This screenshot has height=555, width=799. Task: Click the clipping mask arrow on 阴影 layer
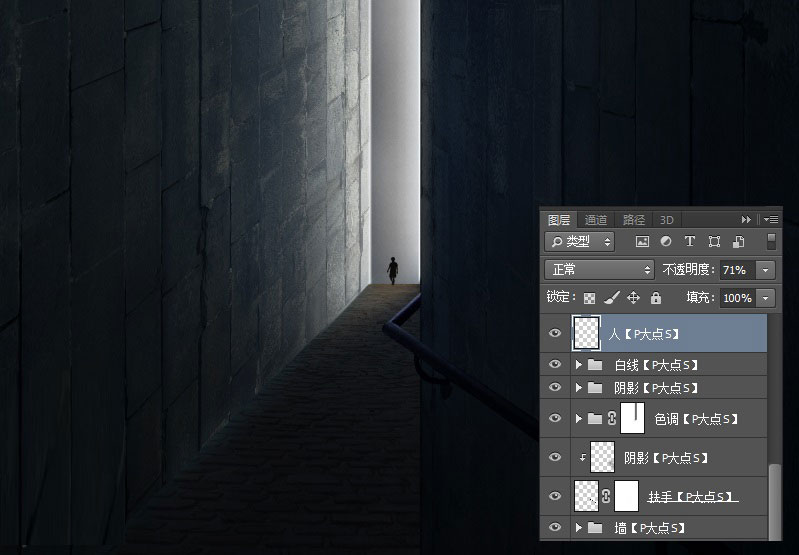tap(582, 458)
